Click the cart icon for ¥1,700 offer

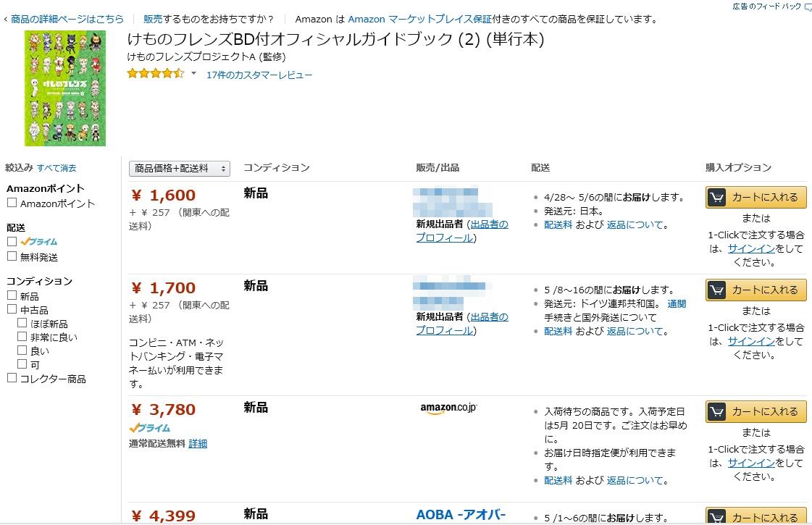click(x=716, y=290)
